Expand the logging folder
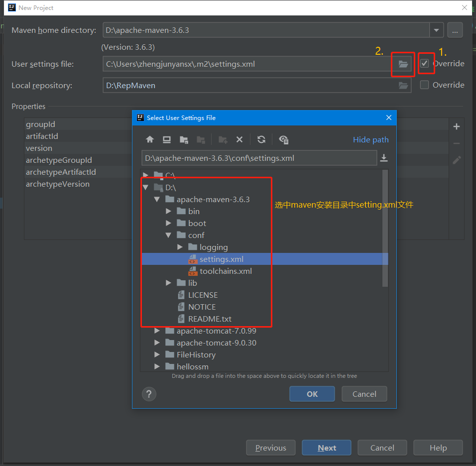The image size is (476, 466). tap(180, 247)
